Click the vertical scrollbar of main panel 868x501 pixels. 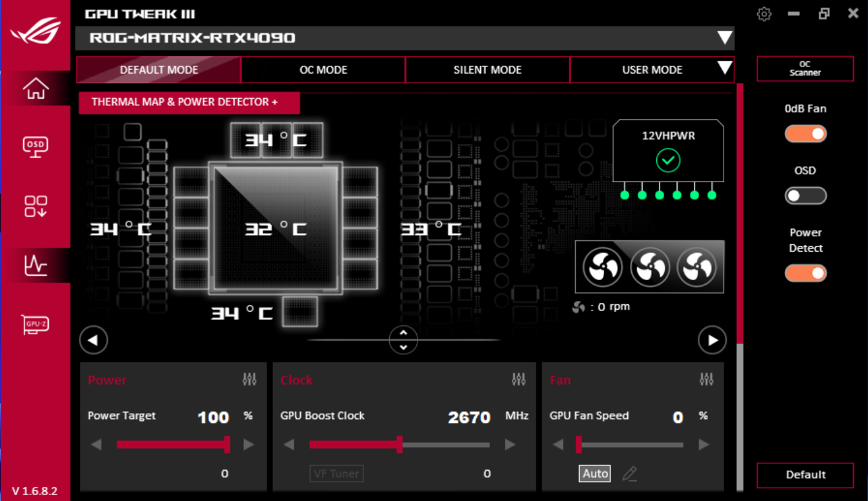pyautogui.click(x=740, y=287)
